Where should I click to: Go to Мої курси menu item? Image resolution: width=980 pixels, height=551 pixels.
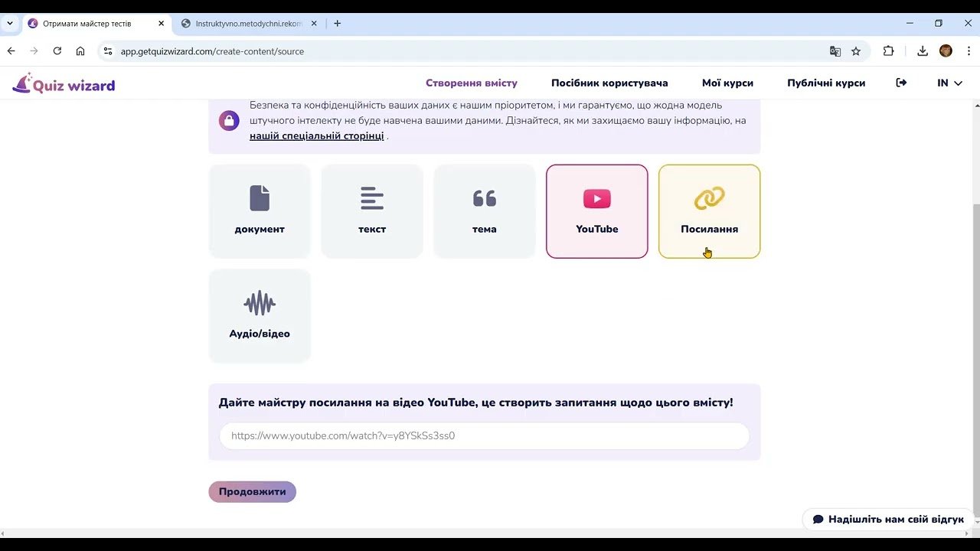click(x=727, y=83)
